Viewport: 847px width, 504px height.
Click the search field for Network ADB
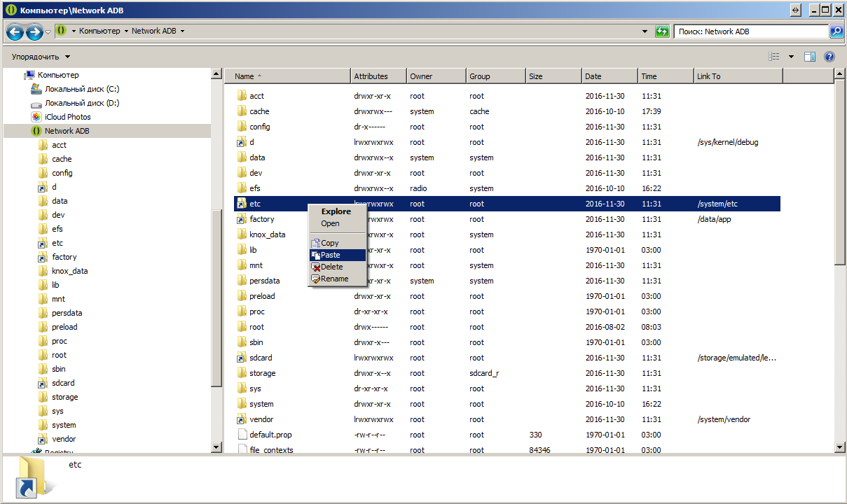750,31
